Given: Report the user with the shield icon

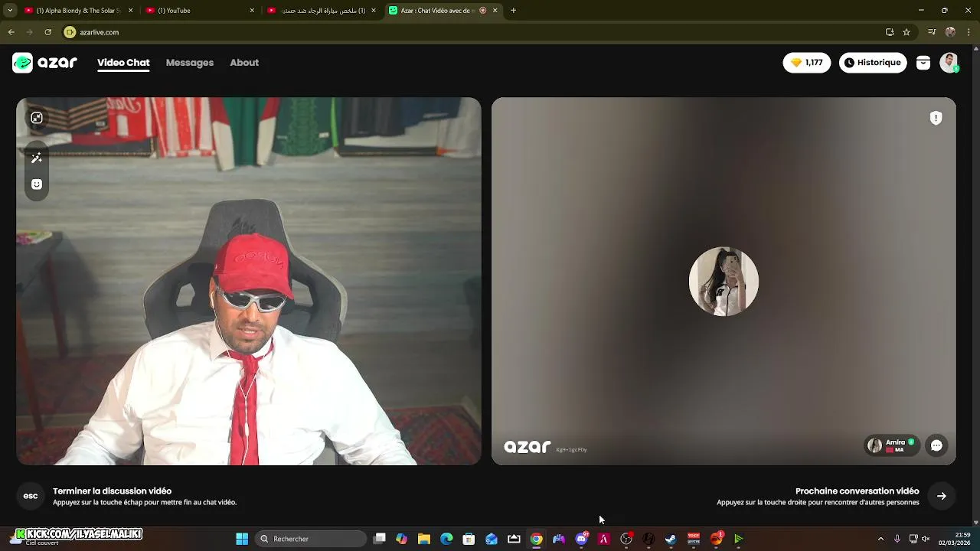Looking at the screenshot, I should 936,118.
